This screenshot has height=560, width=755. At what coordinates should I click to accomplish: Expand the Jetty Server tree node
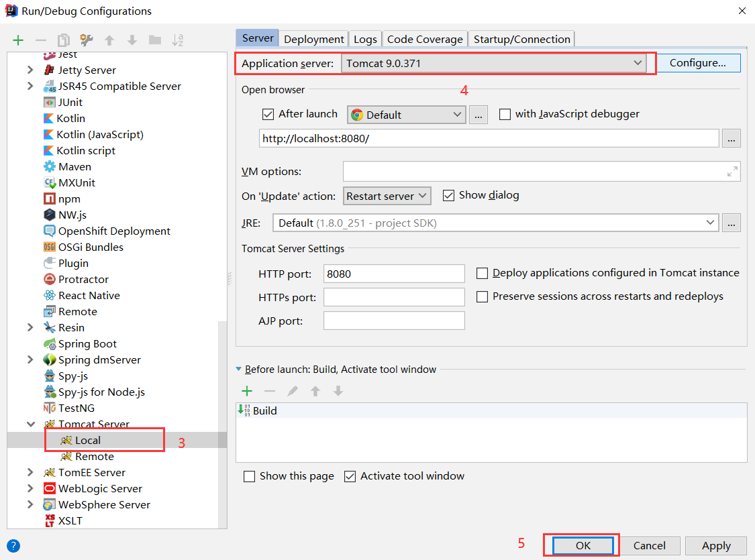pos(30,70)
